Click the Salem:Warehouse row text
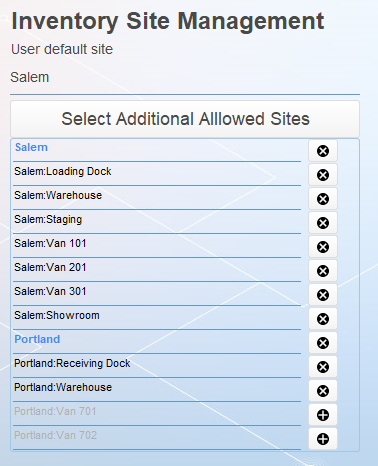The height and width of the screenshot is (466, 378). [x=58, y=195]
